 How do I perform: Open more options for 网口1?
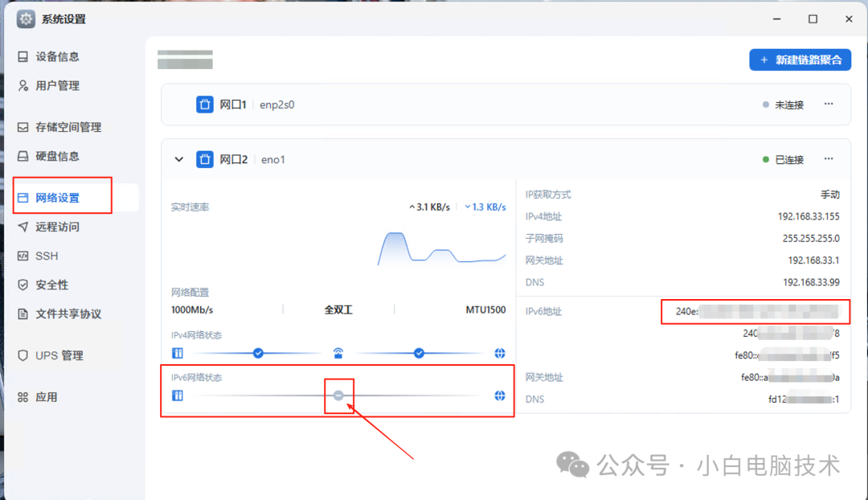(x=829, y=104)
